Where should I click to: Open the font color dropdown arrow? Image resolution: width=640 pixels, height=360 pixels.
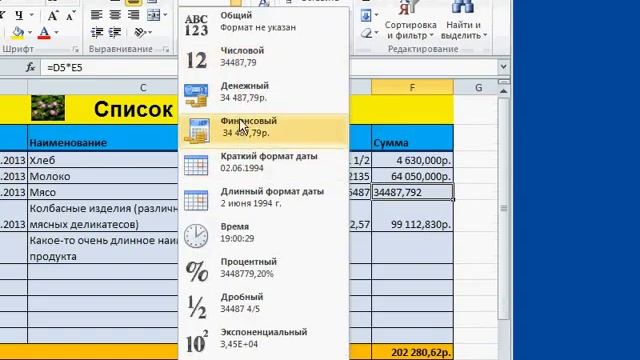(x=56, y=33)
